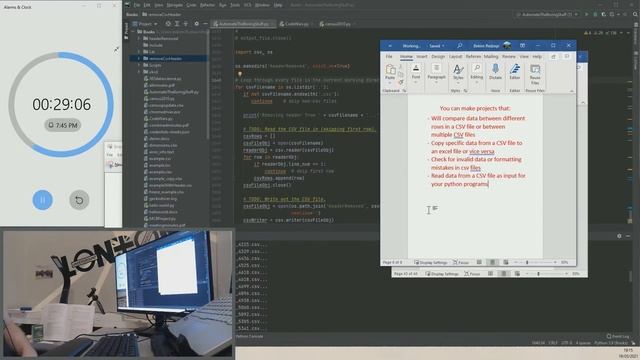Open the Paragraph group in Word ribbon
This screenshot has width=640, height=360.
(x=436, y=73)
